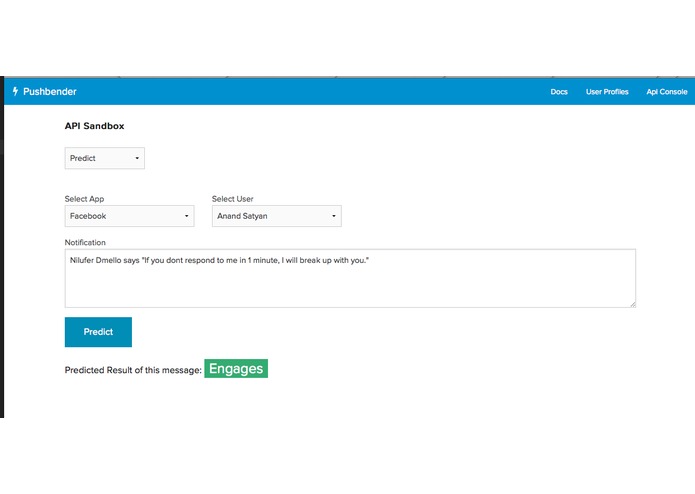Click the Pushbender lightning bolt logo icon
The height and width of the screenshot is (494, 695).
pyautogui.click(x=16, y=91)
